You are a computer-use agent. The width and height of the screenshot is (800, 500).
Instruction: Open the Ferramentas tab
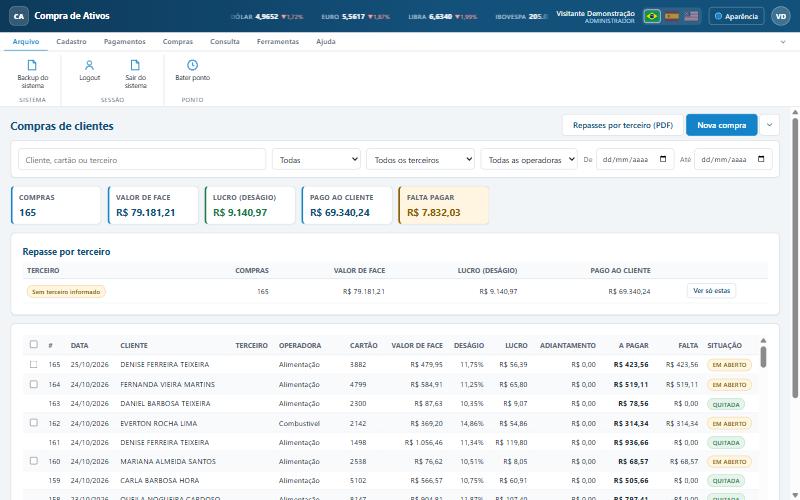click(278, 42)
